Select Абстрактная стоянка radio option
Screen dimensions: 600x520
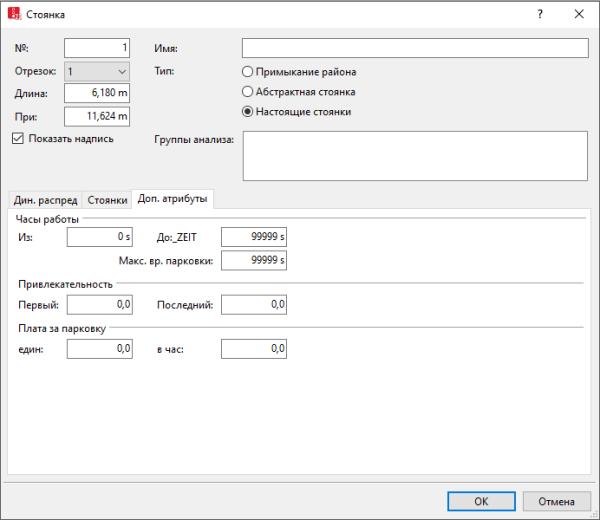[x=248, y=92]
